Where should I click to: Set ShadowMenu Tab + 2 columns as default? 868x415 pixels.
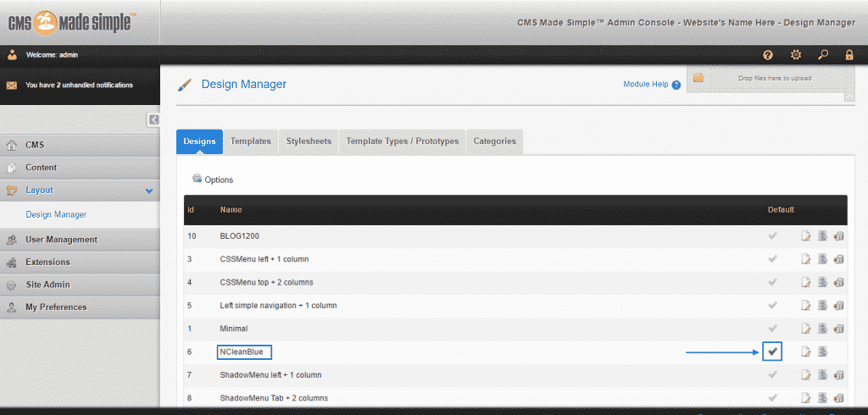[x=773, y=397]
